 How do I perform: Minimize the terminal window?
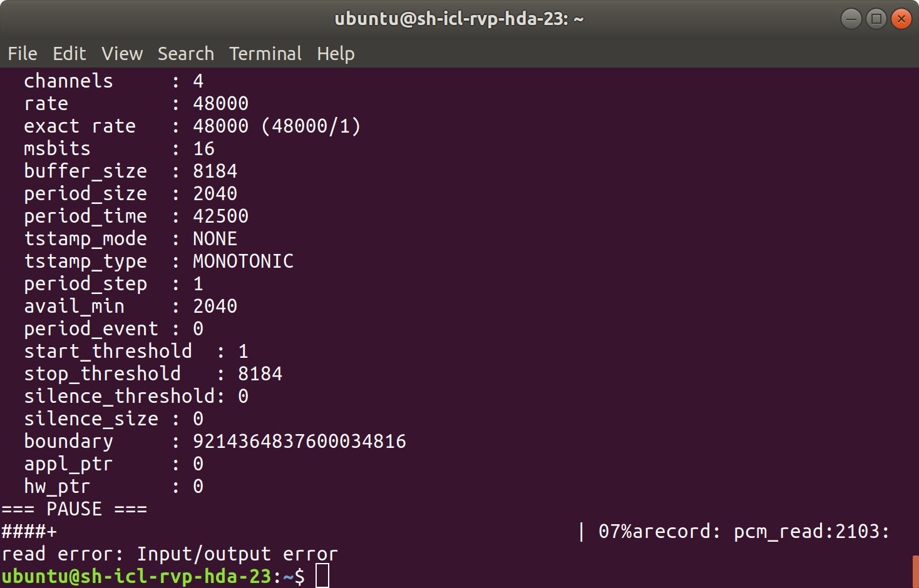[851, 19]
